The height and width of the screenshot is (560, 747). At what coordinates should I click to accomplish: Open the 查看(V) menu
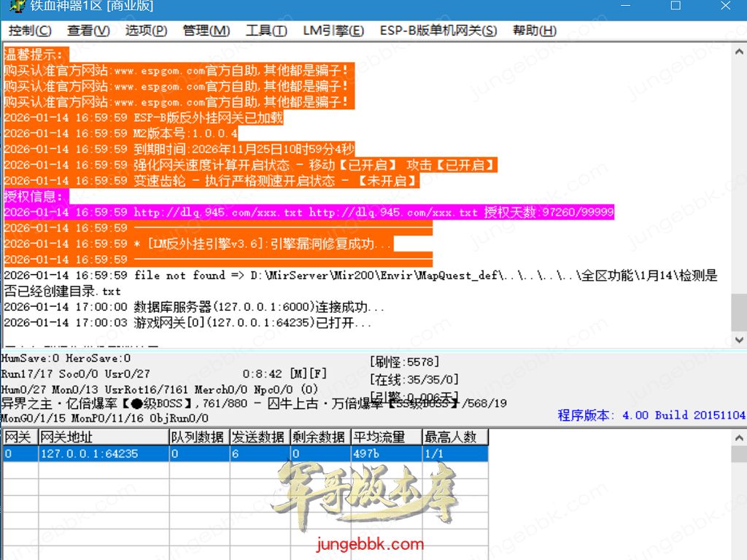88,31
